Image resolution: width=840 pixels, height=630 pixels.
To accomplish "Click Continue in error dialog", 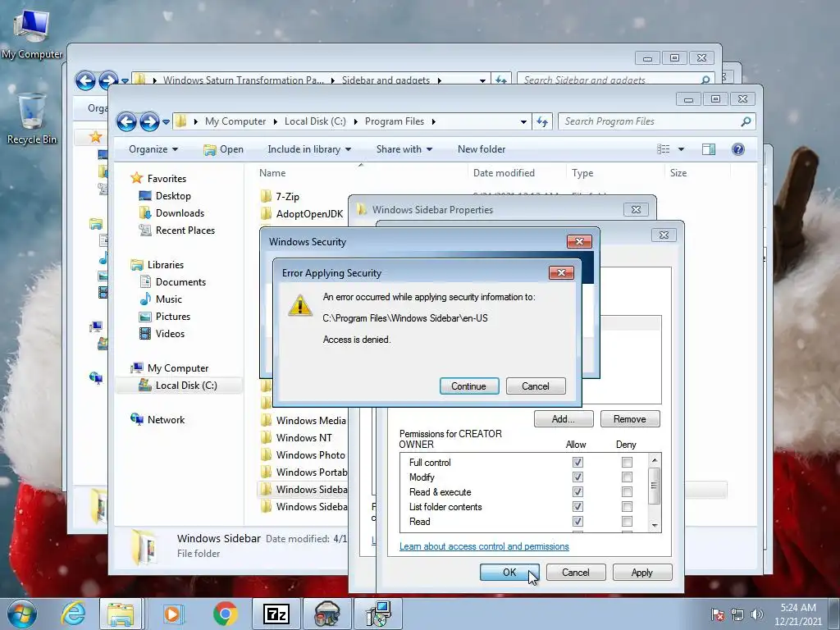I will point(468,386).
